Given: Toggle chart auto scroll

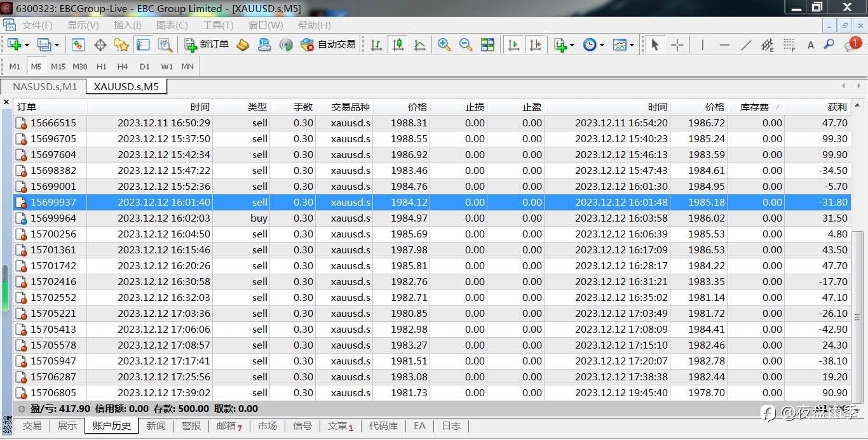Looking at the screenshot, I should click(513, 44).
